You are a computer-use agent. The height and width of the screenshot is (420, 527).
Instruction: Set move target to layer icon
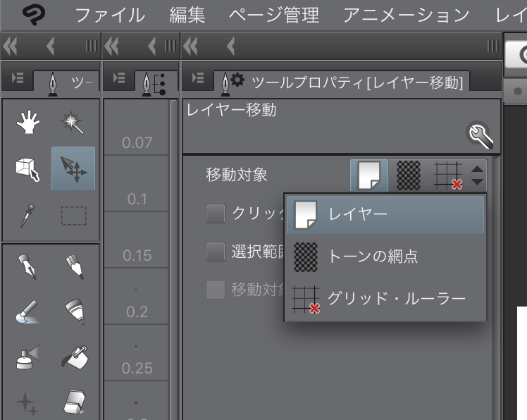coord(369,175)
